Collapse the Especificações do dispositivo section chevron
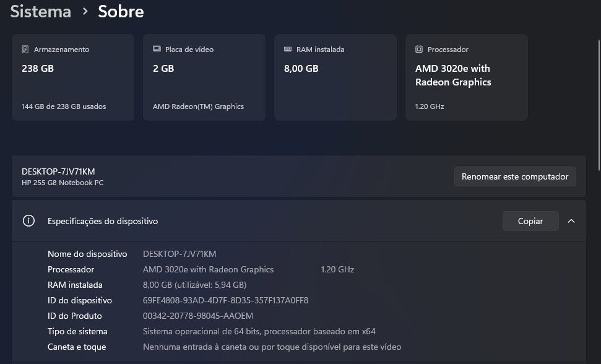601x364 pixels. point(571,221)
